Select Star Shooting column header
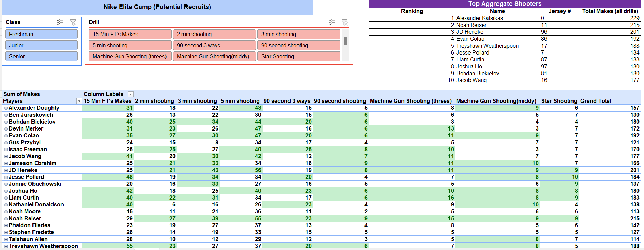The image size is (644, 250). click(559, 101)
